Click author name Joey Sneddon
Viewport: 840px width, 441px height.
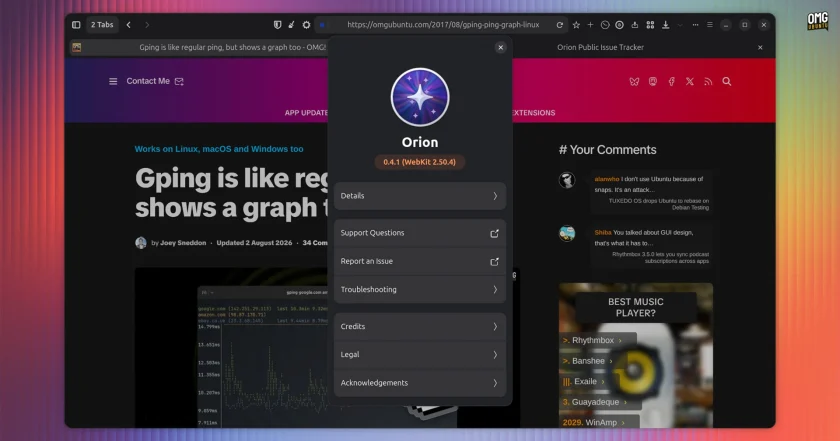[183, 243]
